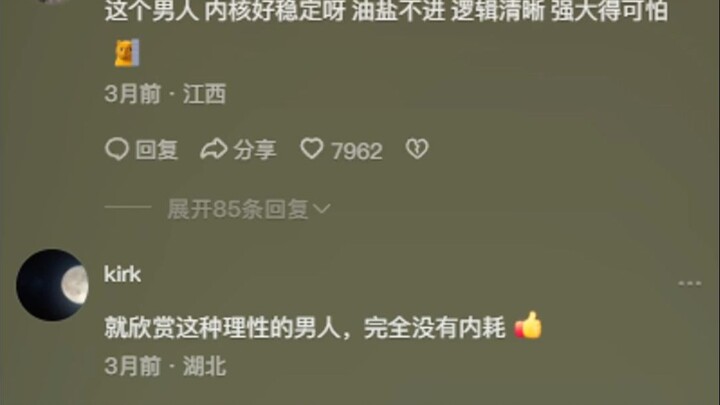The width and height of the screenshot is (720, 405).
Task: Click the thumbs-up emoji in kirk's comment
Action: (x=528, y=326)
